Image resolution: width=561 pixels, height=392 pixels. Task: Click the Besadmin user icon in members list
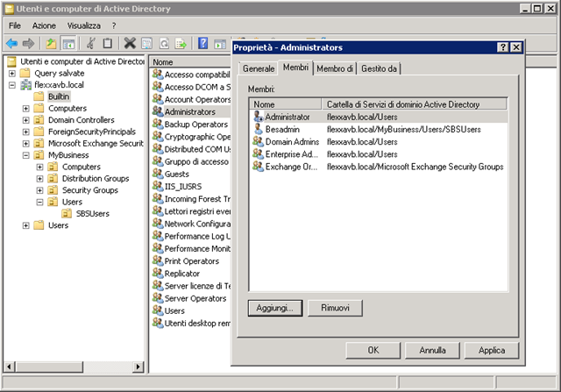[x=258, y=129]
